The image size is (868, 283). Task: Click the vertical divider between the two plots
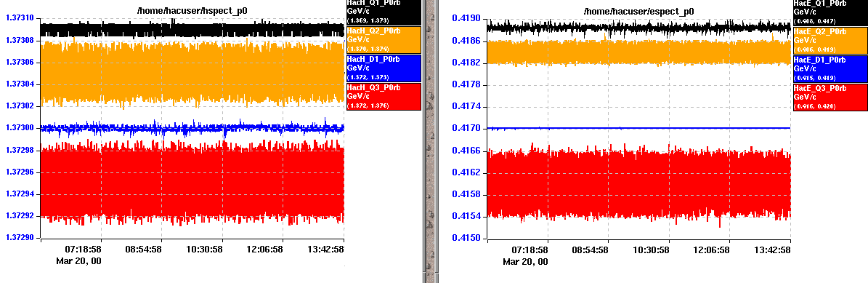coord(430,141)
